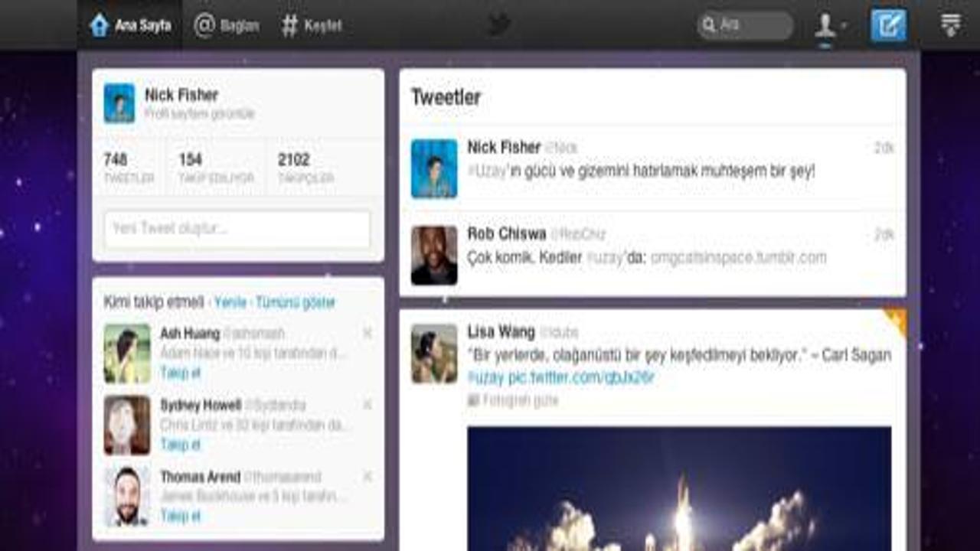Type in the Yeni Tweet oluştur box
This screenshot has height=551, width=980.
[237, 229]
